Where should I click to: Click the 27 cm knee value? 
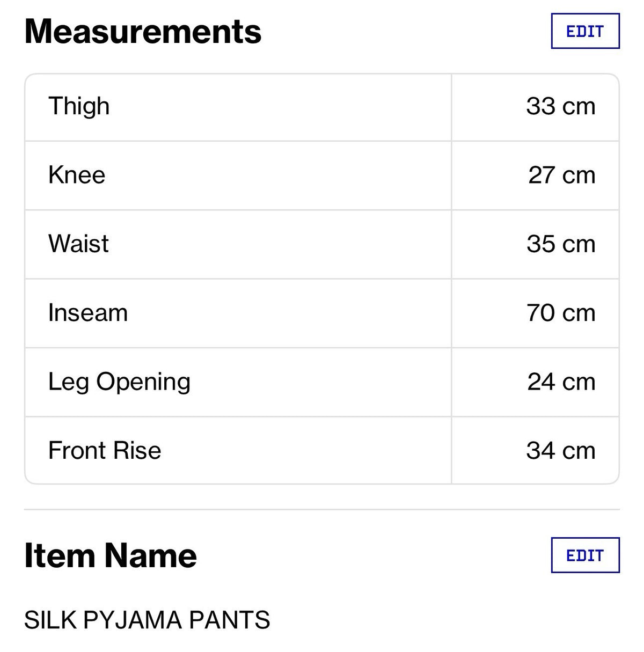[x=562, y=175]
